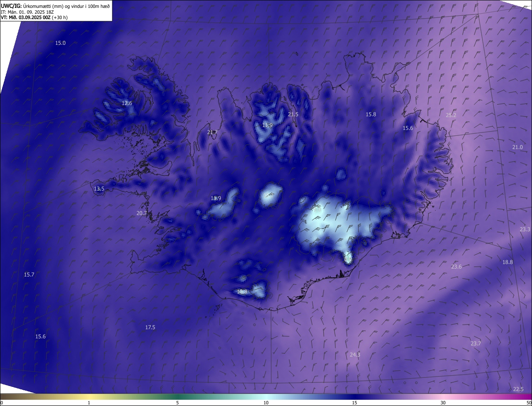Click the 15.8 value label
The height and width of the screenshot is (406, 532).
point(371,114)
